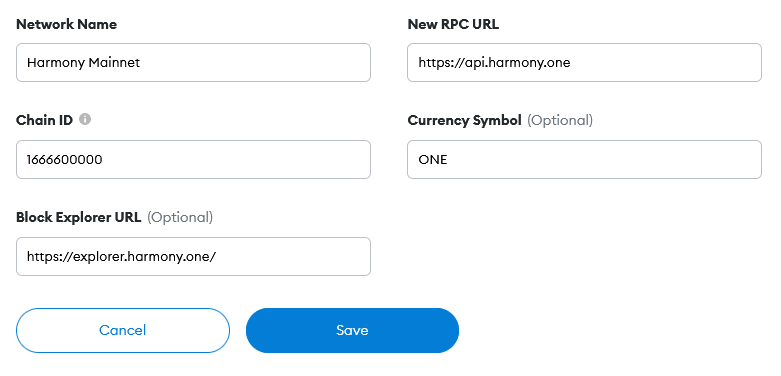Click the Chain ID label text
The image size is (781, 376).
(44, 120)
